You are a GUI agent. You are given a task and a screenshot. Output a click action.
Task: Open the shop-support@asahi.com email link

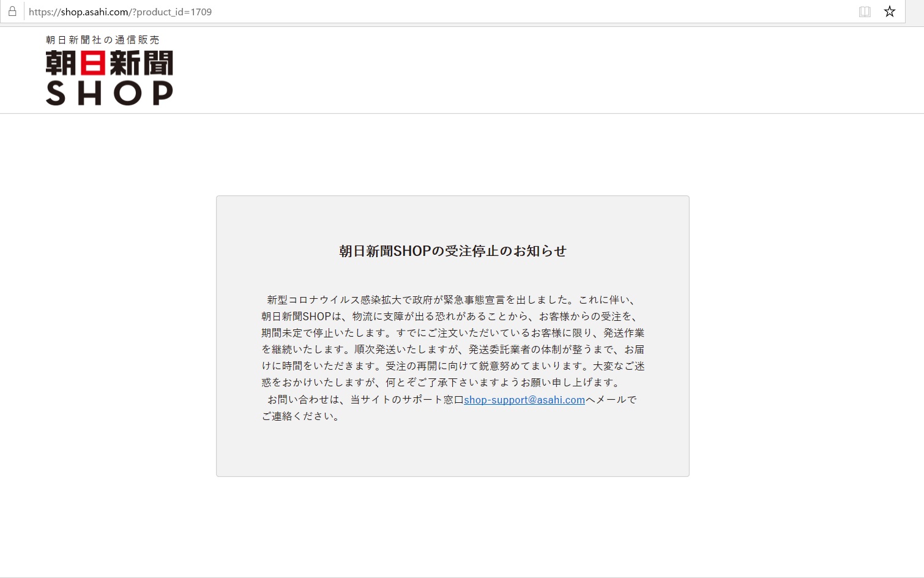tap(524, 400)
